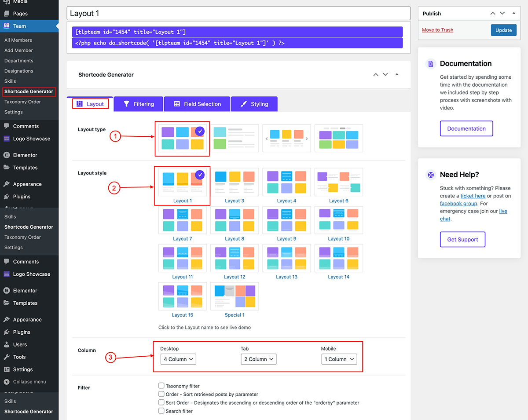Viewport: 528px width, 420px height.
Task: Check the Order sort by parameter option
Action: [161, 394]
